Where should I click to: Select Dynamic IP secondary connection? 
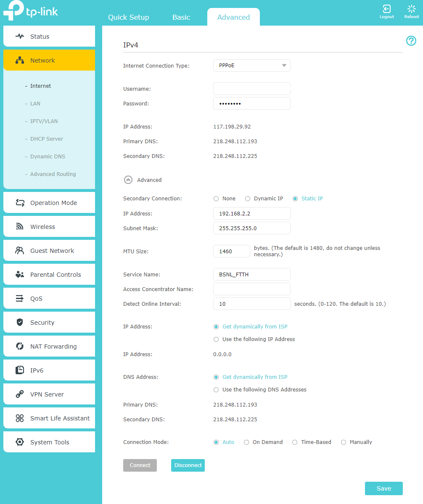pos(248,199)
